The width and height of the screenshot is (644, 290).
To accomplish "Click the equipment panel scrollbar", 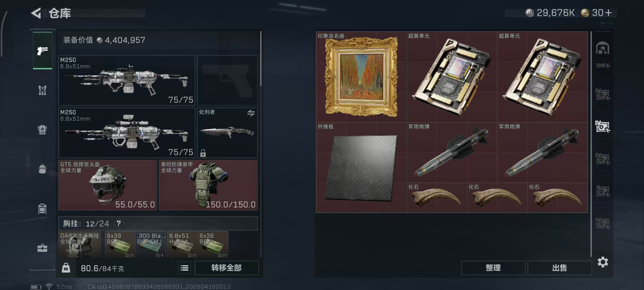I will [x=261, y=58].
